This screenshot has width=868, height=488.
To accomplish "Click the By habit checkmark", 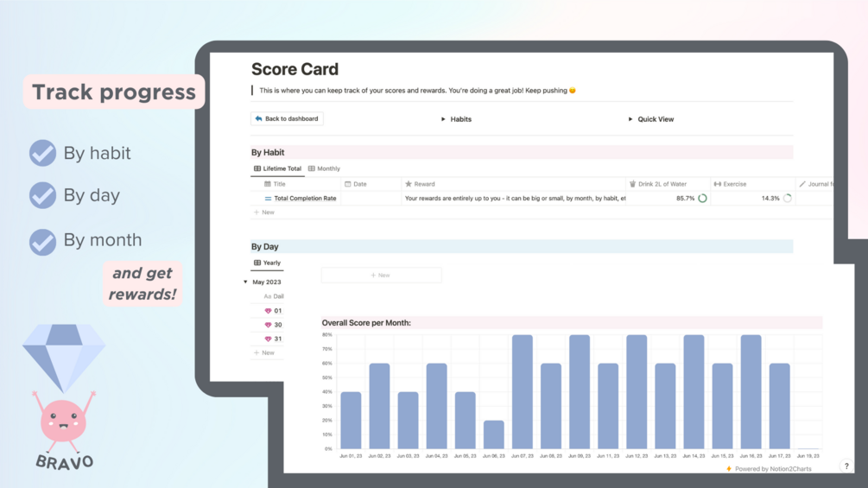I will point(42,153).
